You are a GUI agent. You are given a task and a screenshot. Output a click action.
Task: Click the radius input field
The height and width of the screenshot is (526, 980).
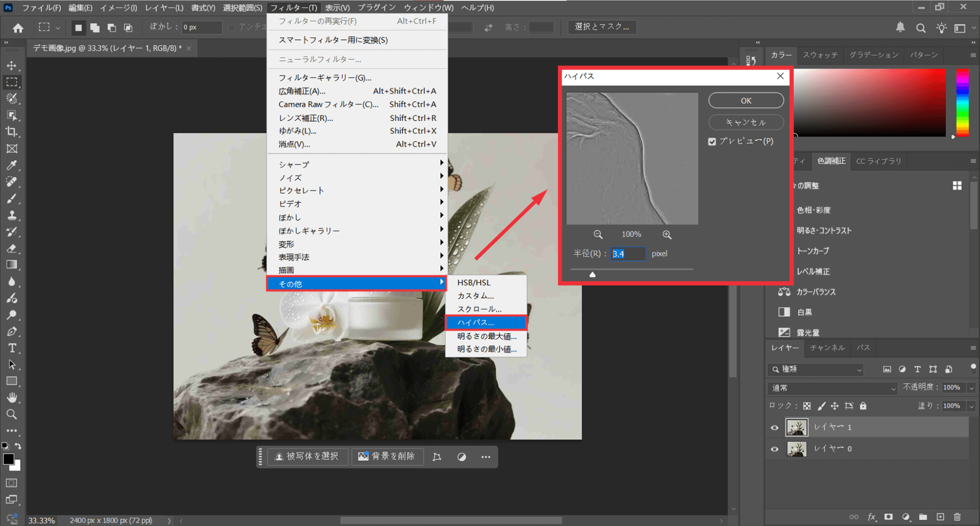(x=628, y=254)
